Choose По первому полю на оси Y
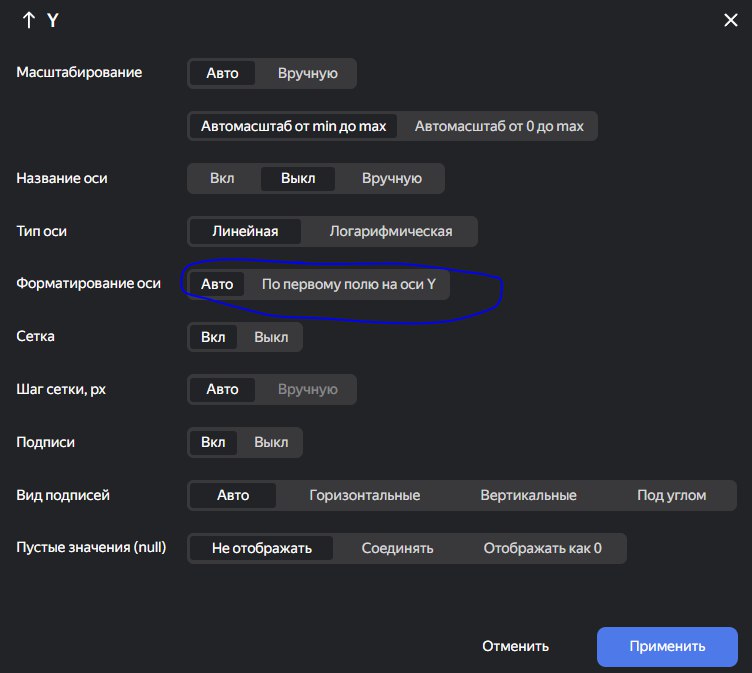The image size is (752, 673). [348, 284]
